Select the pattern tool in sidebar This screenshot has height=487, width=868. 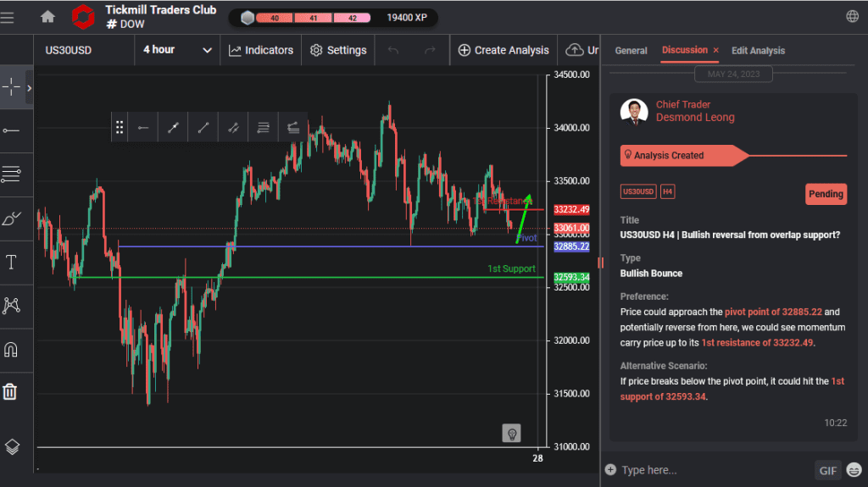point(11,306)
